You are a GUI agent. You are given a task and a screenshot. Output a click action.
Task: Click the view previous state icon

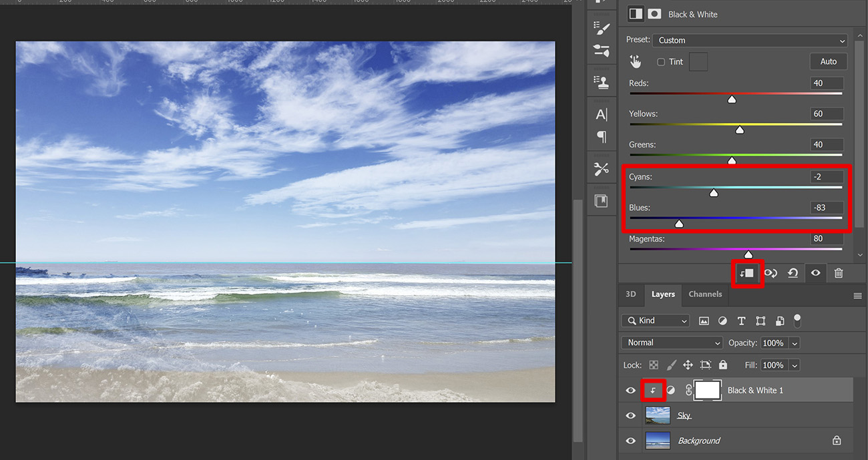click(770, 273)
